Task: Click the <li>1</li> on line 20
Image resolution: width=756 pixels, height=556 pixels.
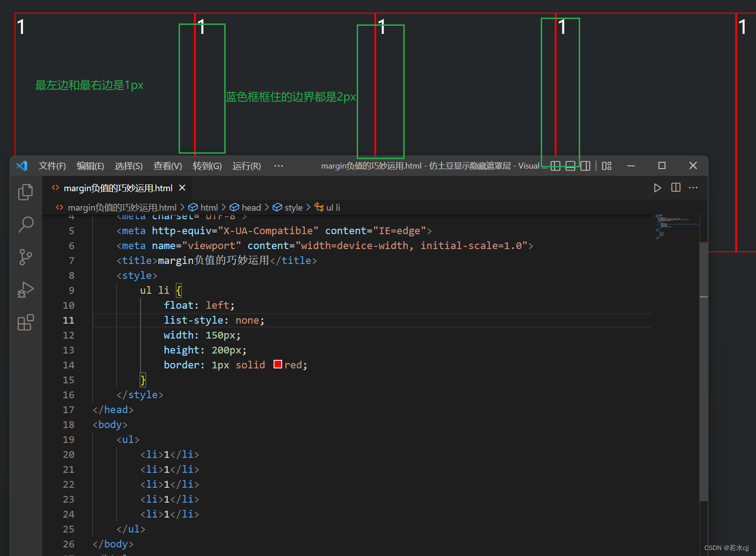Action: point(170,454)
